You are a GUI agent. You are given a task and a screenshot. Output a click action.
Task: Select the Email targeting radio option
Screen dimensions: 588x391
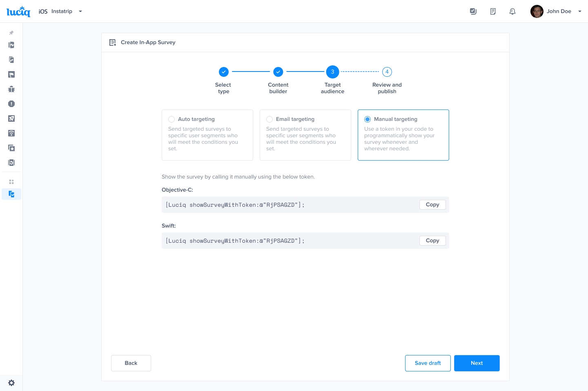(269, 119)
